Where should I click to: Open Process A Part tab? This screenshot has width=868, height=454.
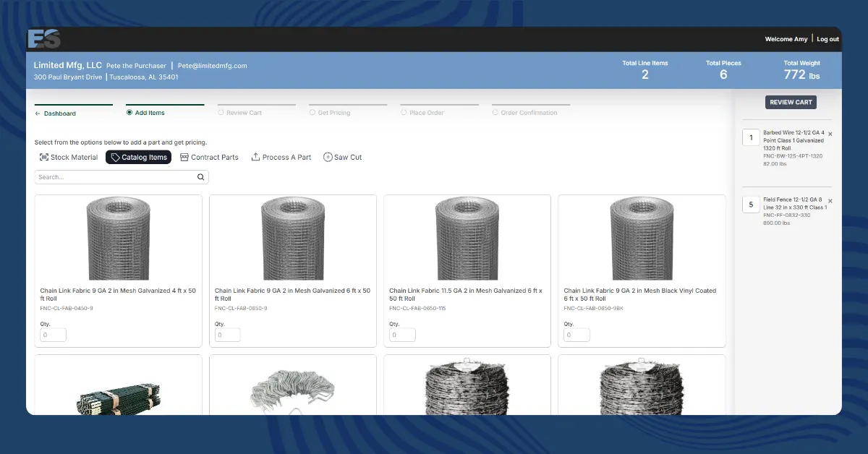tap(281, 157)
